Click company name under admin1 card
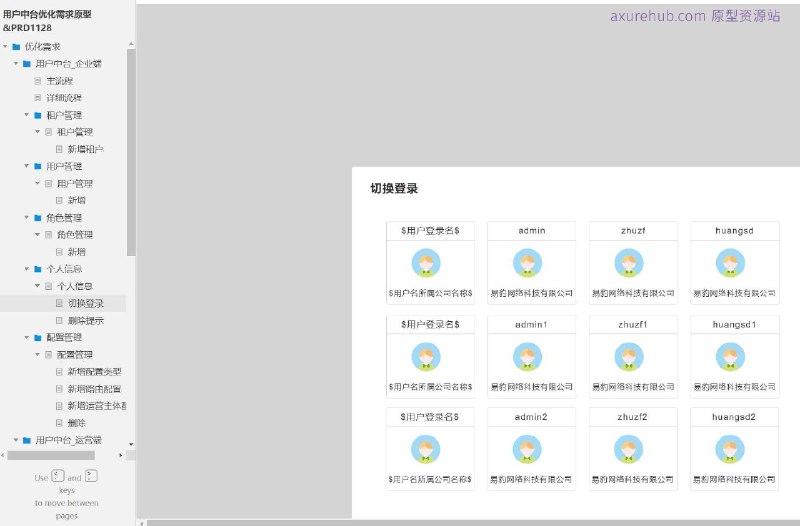Image resolution: width=800 pixels, height=526 pixels. coord(531,387)
